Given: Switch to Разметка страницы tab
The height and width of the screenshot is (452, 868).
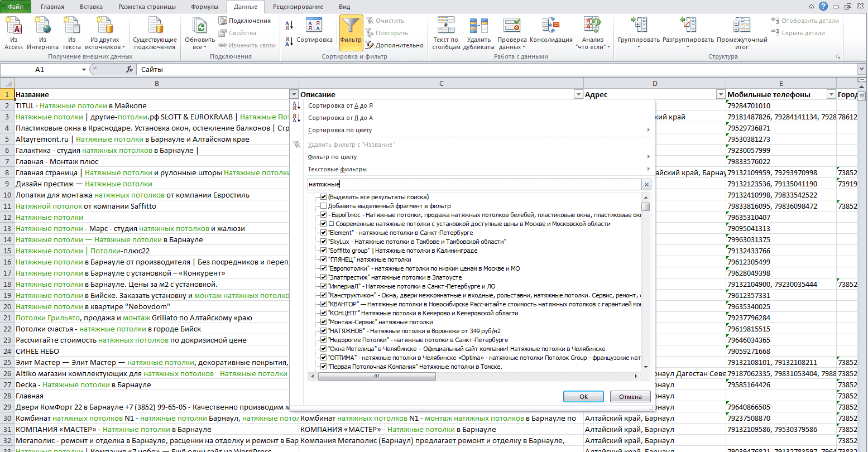Looking at the screenshot, I should click(x=147, y=7).
